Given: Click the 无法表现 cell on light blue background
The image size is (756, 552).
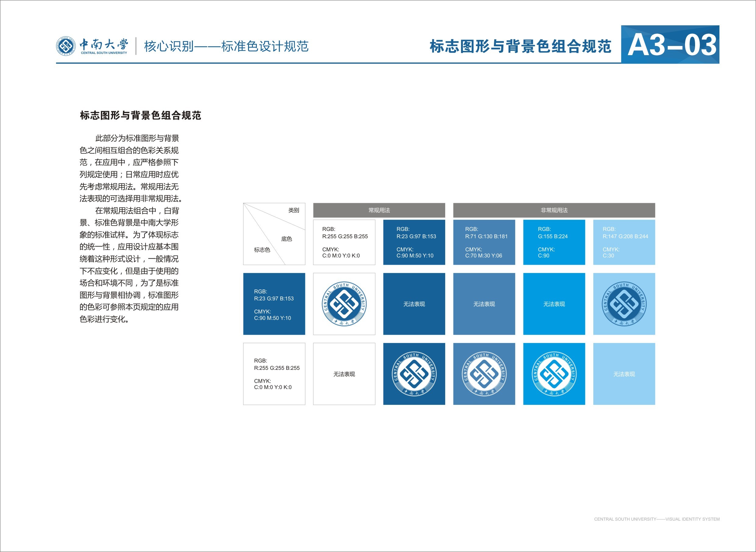Looking at the screenshot, I should (624, 373).
